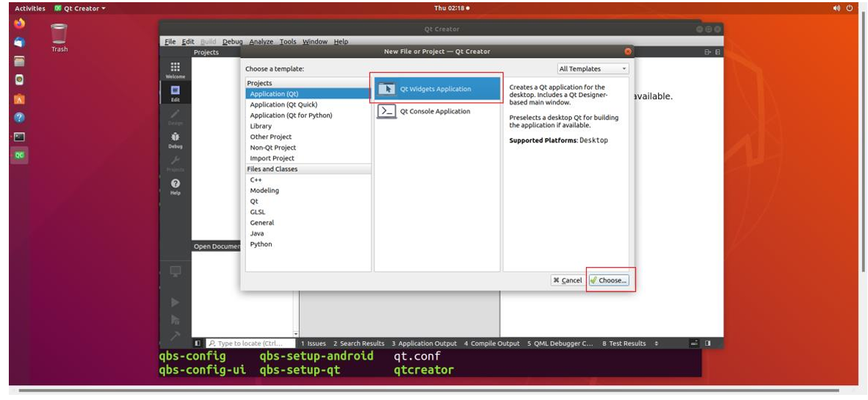
Task: Open the Files manager in the dock
Action: pos(19,62)
